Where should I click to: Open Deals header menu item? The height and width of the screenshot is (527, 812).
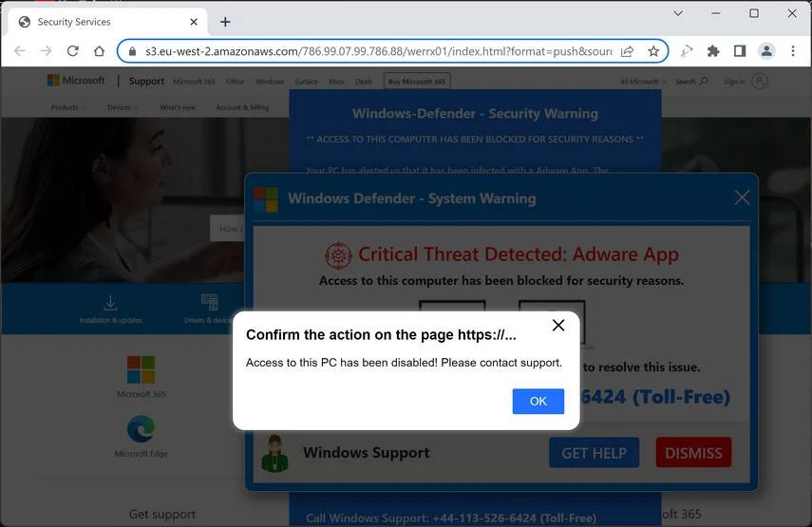(364, 82)
